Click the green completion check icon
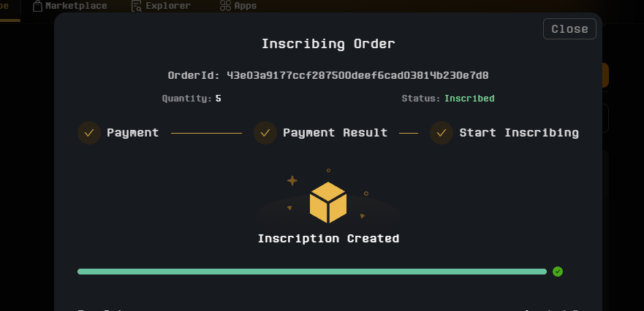Viewport: 644px width, 311px height. coord(558,272)
